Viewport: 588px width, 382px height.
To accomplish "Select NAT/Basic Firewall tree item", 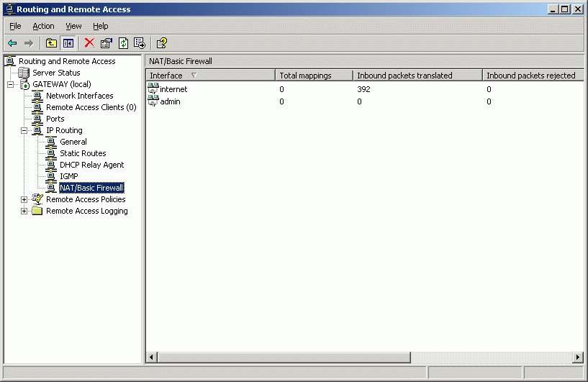I will pyautogui.click(x=91, y=188).
